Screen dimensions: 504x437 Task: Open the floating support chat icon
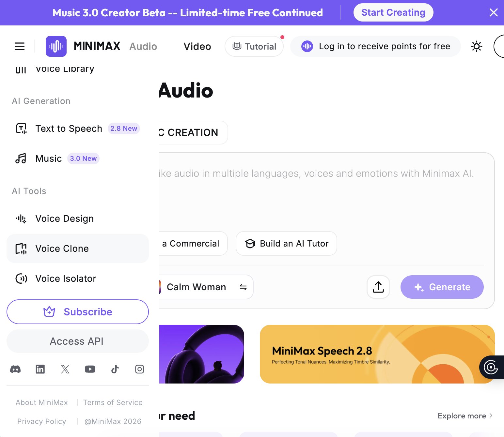pos(491,367)
